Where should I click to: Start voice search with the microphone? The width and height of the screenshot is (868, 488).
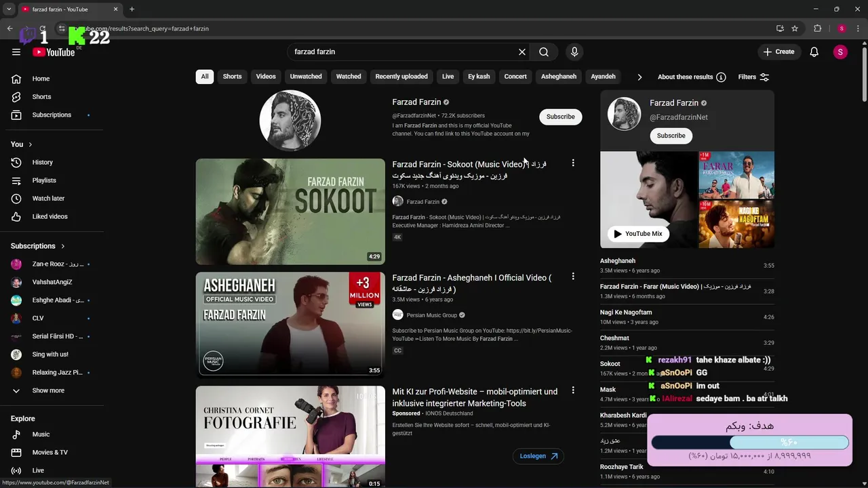pyautogui.click(x=574, y=52)
